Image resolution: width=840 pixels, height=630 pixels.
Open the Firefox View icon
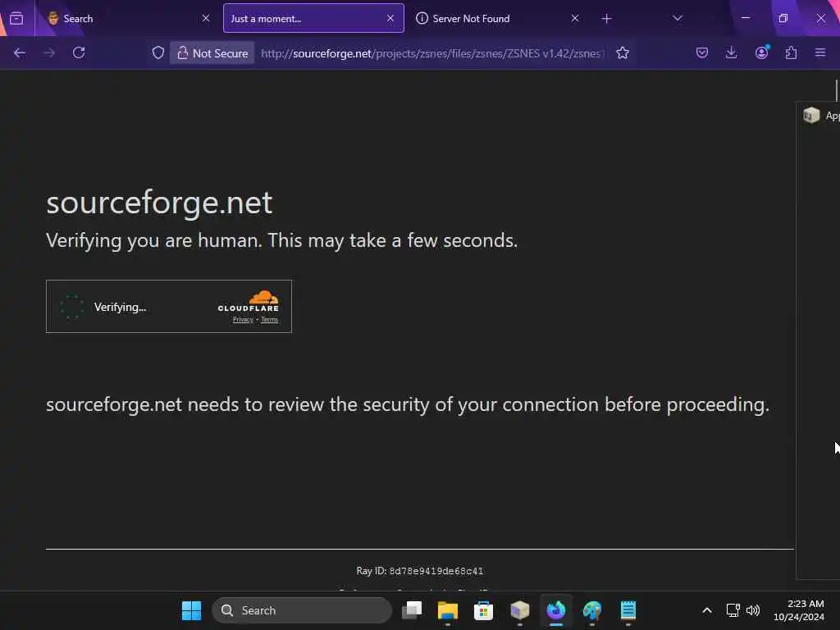click(16, 19)
